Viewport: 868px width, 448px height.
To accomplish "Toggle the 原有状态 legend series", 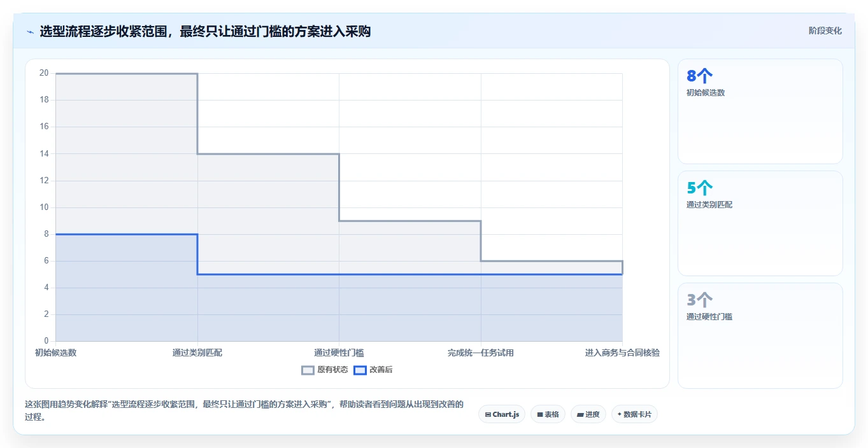I will 325,370.
